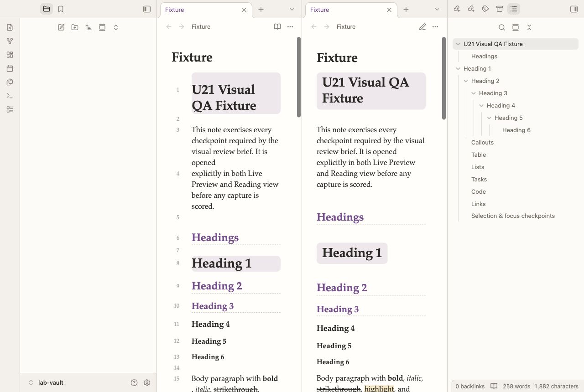Select the left Fixture tab
This screenshot has width=584, height=392.
(205, 10)
